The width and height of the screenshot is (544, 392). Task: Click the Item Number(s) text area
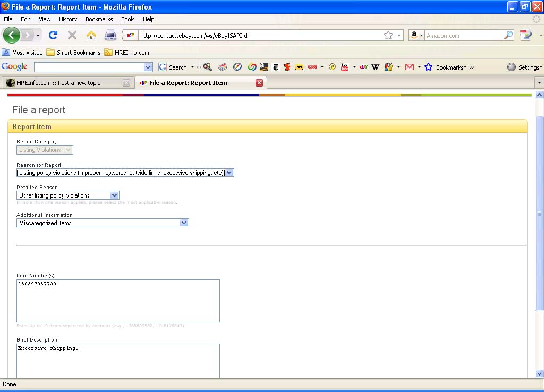[118, 301]
